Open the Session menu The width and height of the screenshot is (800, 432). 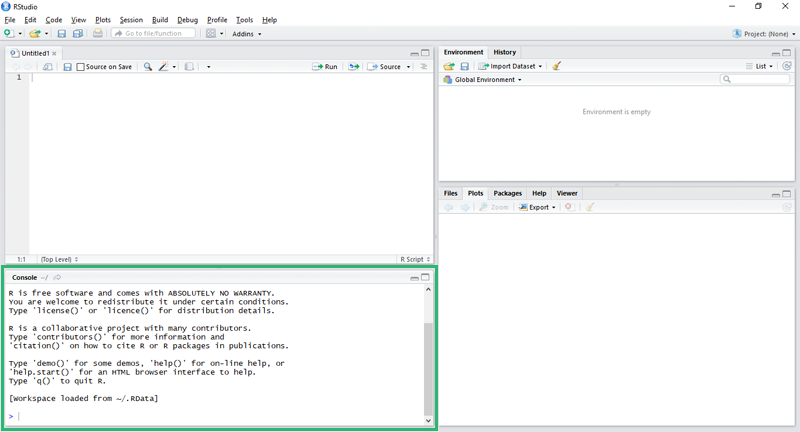131,20
